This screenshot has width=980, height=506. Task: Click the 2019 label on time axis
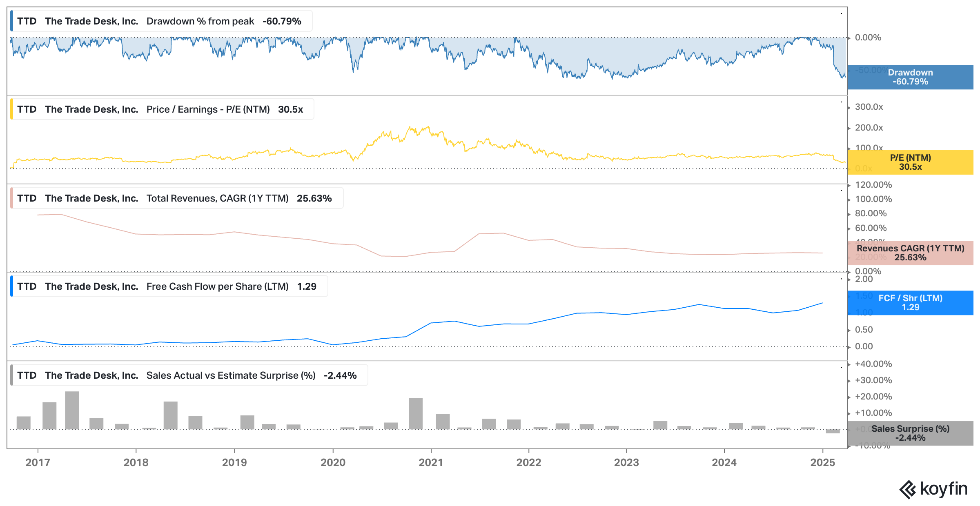234,462
